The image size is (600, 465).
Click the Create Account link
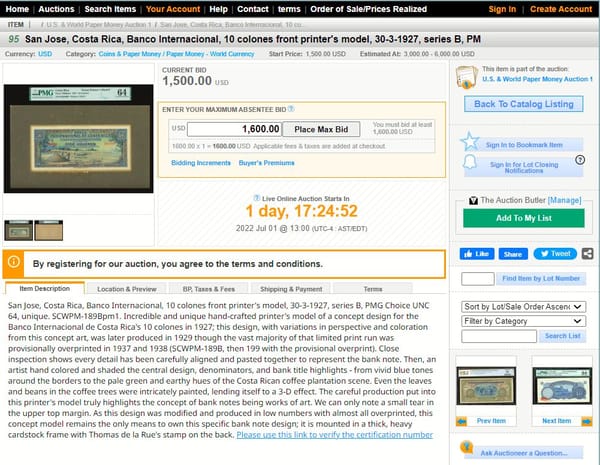click(561, 9)
